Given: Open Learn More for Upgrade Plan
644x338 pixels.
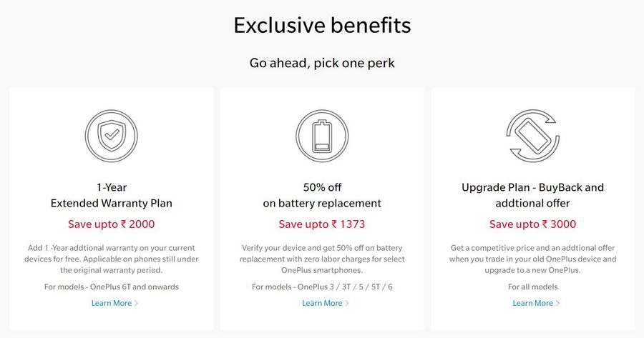Looking at the screenshot, I should 533,303.
